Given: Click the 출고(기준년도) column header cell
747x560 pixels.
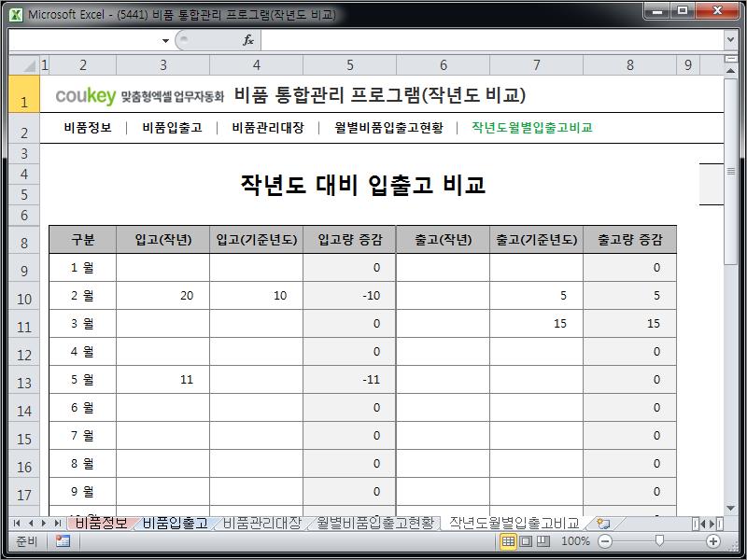Looking at the screenshot, I should (x=536, y=240).
